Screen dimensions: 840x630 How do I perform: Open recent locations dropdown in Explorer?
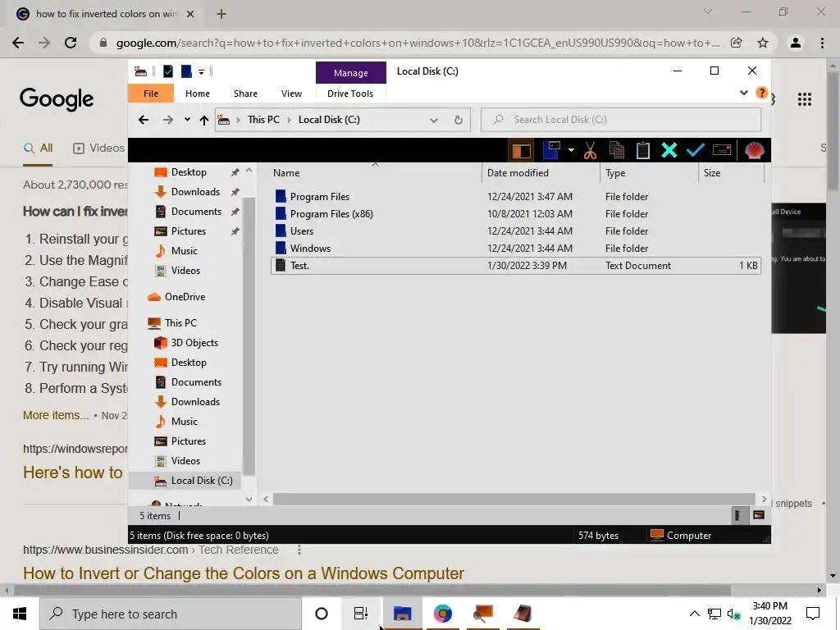tap(187, 120)
